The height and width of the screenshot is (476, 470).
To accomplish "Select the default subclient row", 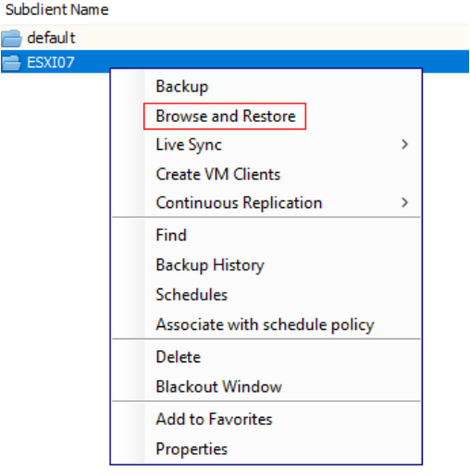I will [235, 38].
